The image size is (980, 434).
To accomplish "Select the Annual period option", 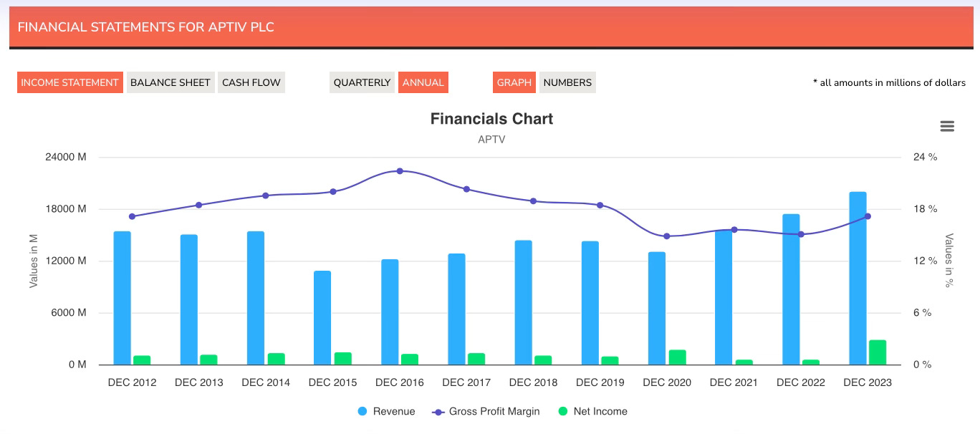I will coord(423,82).
